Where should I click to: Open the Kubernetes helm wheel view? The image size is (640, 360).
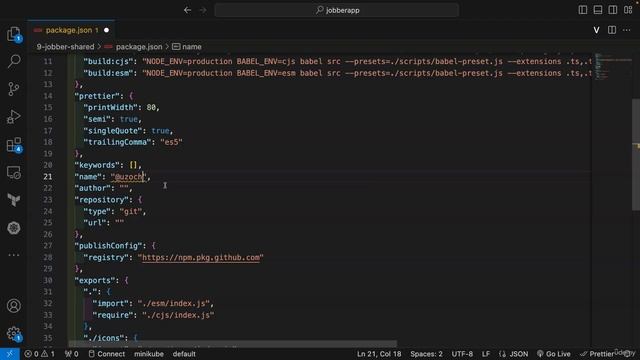(x=14, y=228)
